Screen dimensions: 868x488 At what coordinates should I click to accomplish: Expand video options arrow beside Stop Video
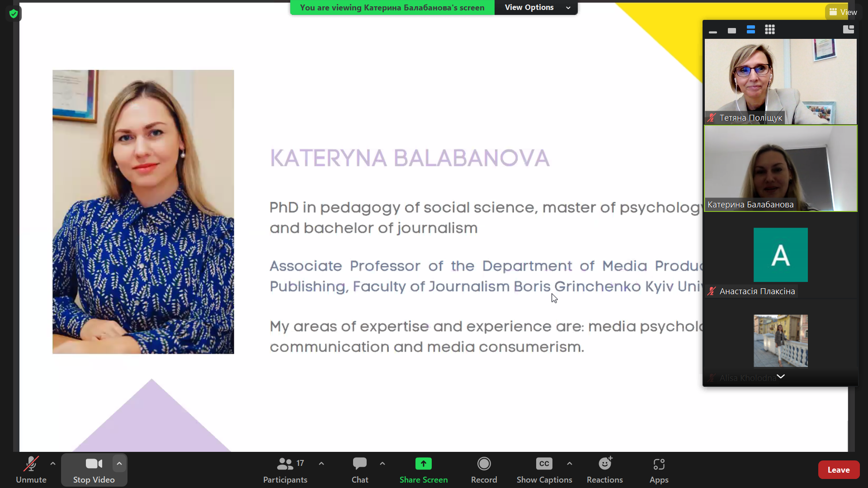coord(119,464)
